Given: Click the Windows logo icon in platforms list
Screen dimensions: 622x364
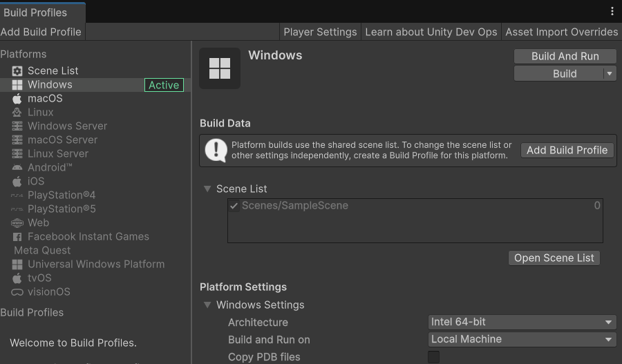Looking at the screenshot, I should (17, 85).
